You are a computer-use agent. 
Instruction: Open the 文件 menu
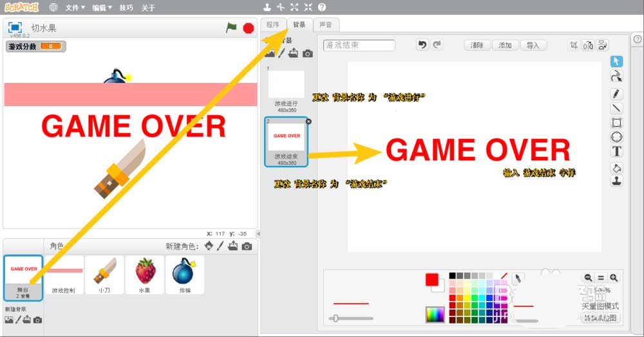[75, 8]
